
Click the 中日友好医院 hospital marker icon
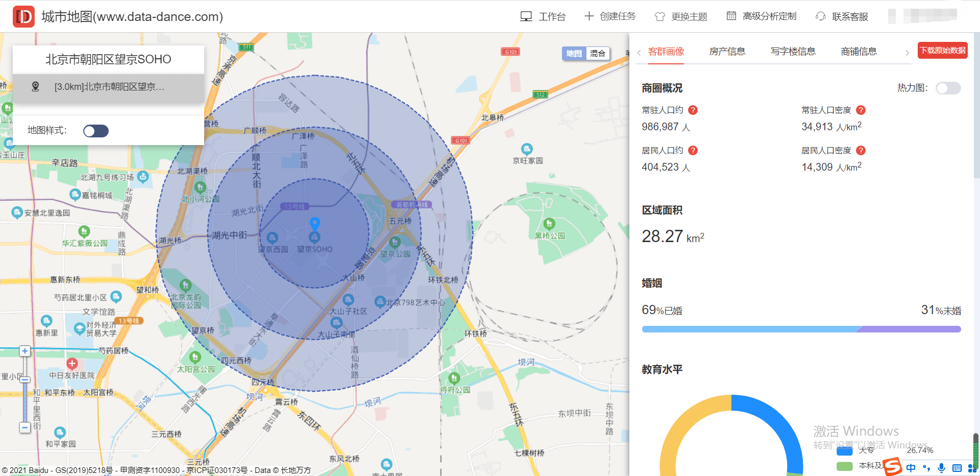point(72,364)
